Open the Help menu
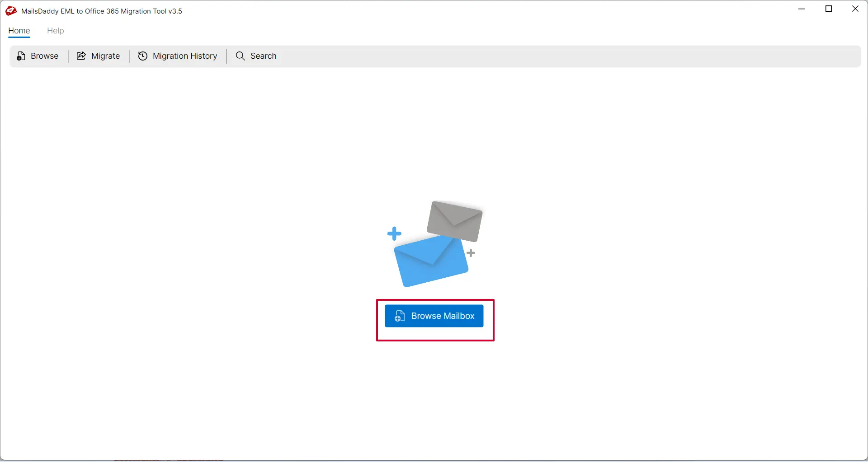This screenshot has width=868, height=462. (x=55, y=31)
